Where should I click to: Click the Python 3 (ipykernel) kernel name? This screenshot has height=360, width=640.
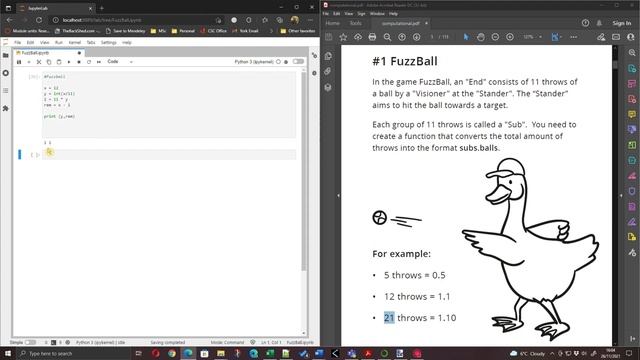254,62
